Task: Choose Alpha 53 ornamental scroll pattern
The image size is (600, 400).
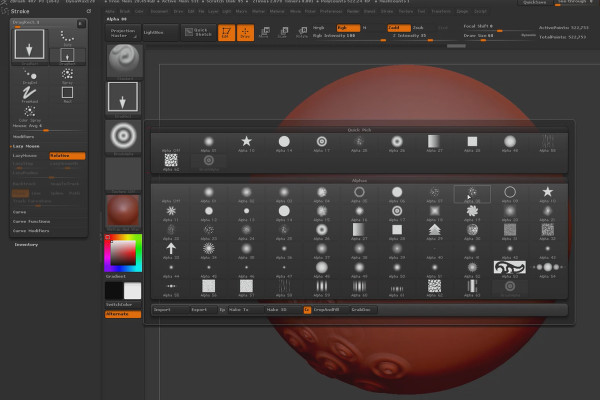Action: [510, 269]
